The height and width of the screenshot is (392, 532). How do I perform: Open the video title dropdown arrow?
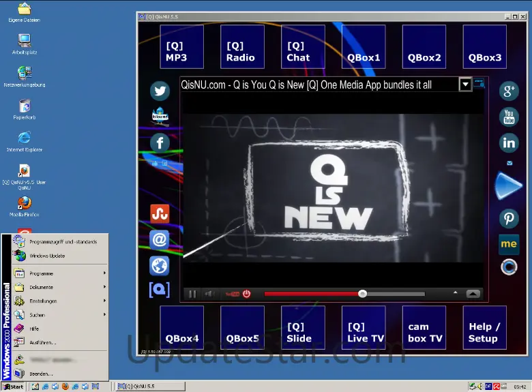[x=465, y=85]
